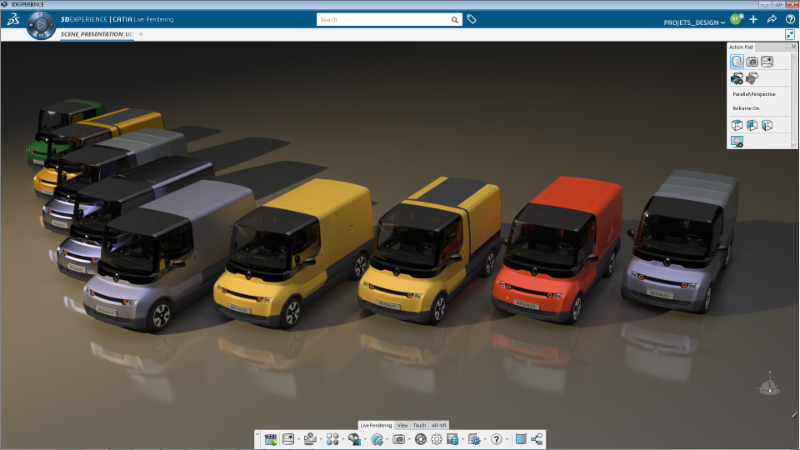Toggle the first cube view icon in Action Pad
The height and width of the screenshot is (450, 800).
point(737,125)
